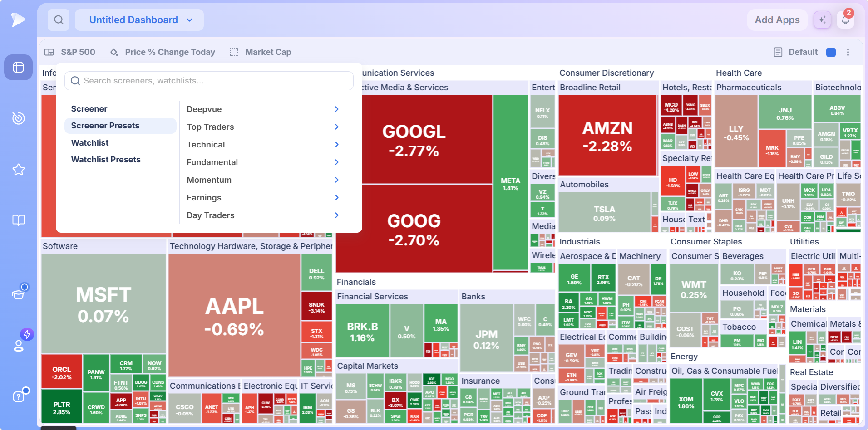Click the ORCL heatmap tile
The height and width of the screenshot is (430, 868).
click(61, 372)
